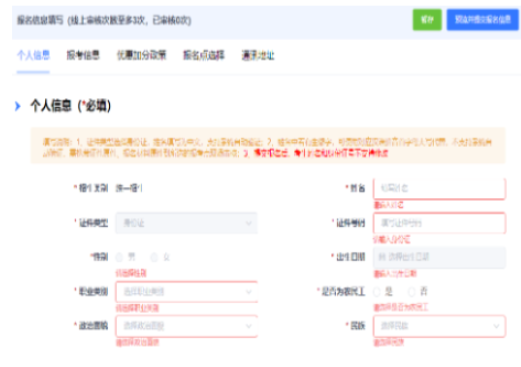Open the 政治面貌 dropdown

187,326
